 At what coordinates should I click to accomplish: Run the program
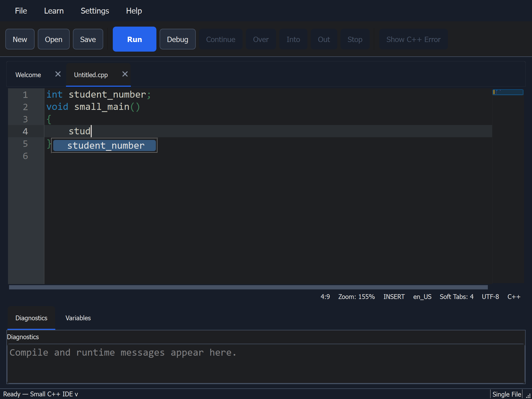pyautogui.click(x=134, y=39)
